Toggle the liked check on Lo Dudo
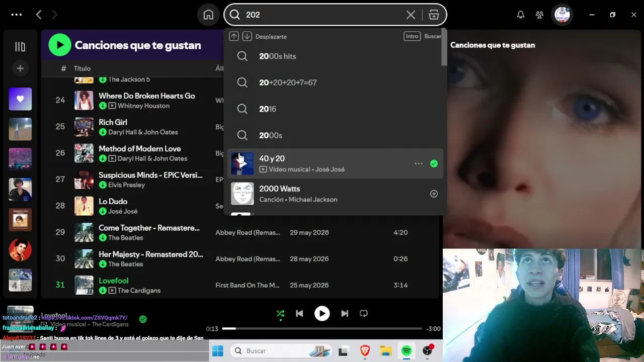The image size is (644, 362). [x=103, y=211]
